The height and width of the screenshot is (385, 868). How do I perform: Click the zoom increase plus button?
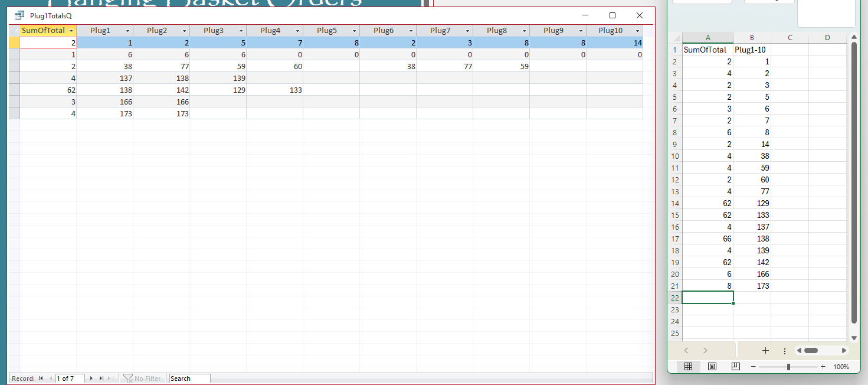tap(824, 366)
